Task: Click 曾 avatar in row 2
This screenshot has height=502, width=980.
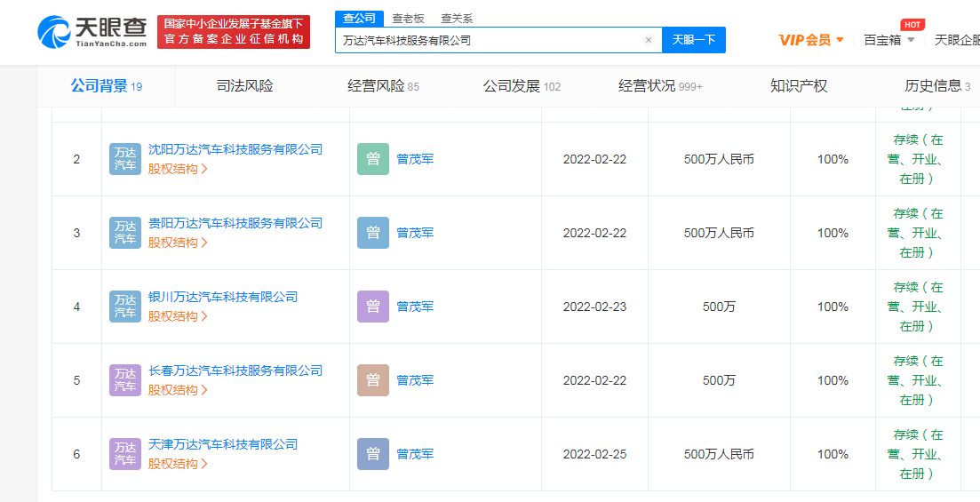Action: click(x=373, y=159)
